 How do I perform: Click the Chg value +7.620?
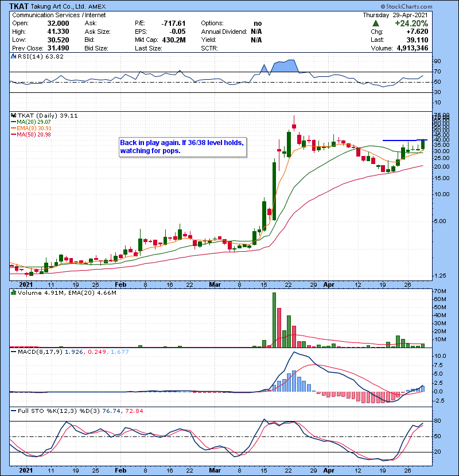tap(417, 32)
